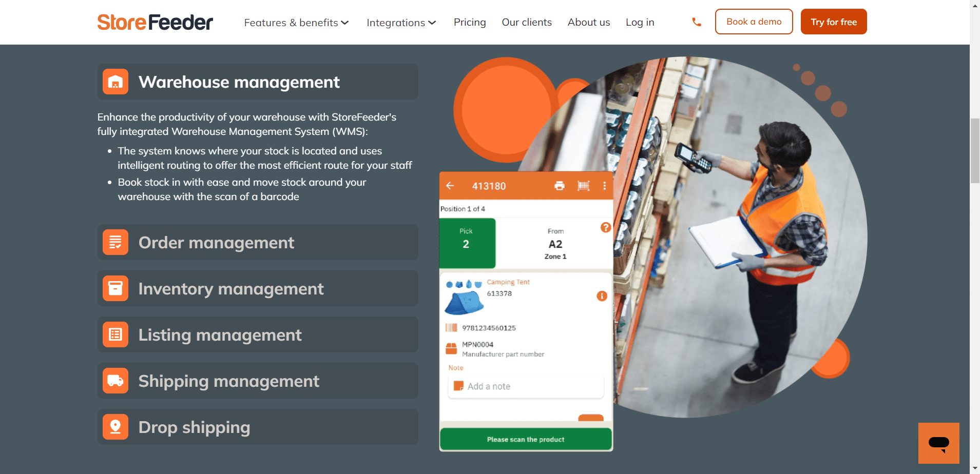Viewport: 980px width, 474px height.
Task: Click the Add a note input field
Action: (526, 386)
